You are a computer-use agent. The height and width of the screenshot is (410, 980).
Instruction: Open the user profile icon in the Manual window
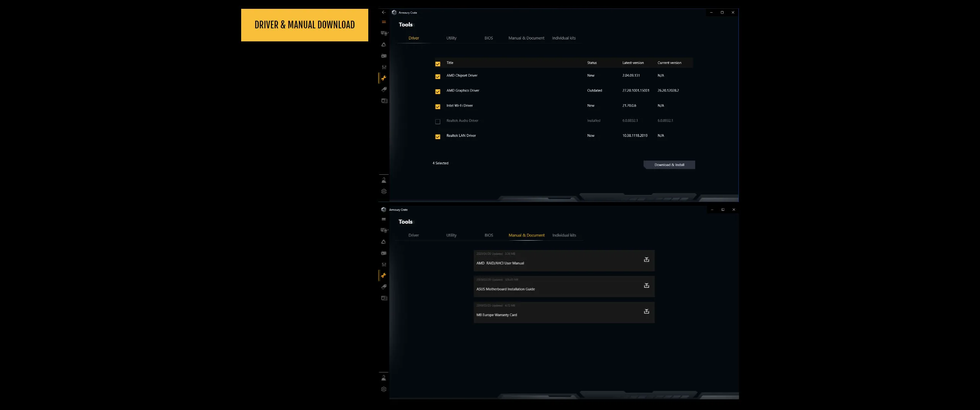coord(384,378)
